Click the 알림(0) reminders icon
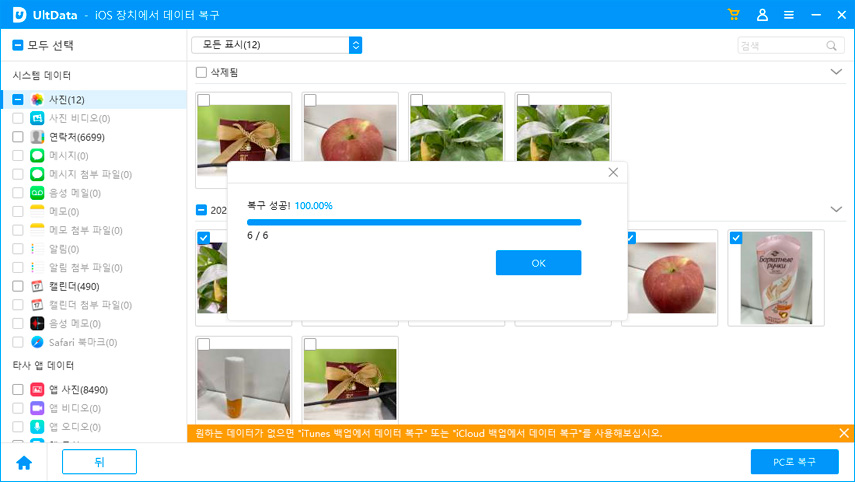The image size is (855, 482). (x=37, y=249)
